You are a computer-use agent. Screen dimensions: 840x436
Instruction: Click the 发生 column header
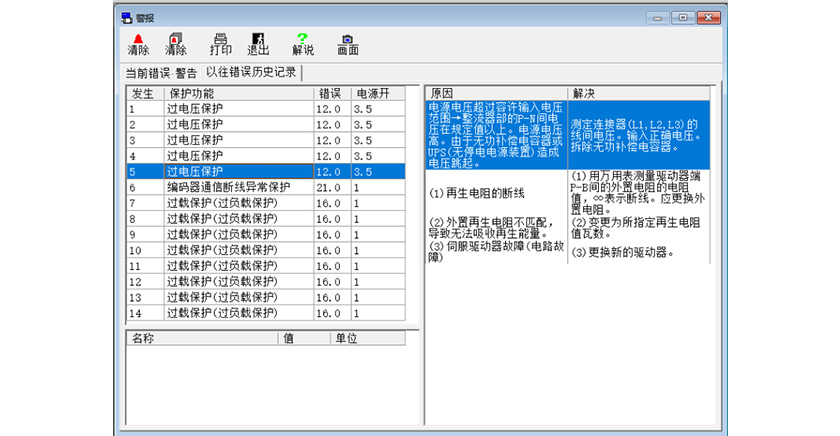pos(142,93)
